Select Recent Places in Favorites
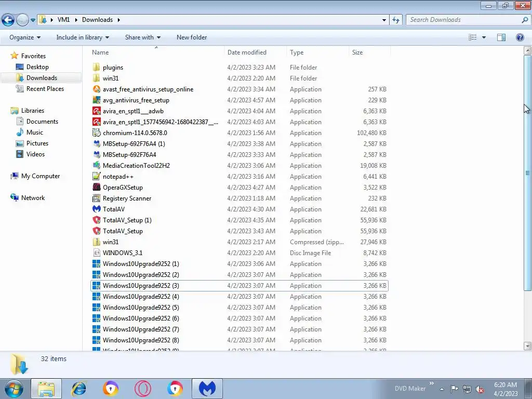This screenshot has width=532, height=399. pos(45,88)
